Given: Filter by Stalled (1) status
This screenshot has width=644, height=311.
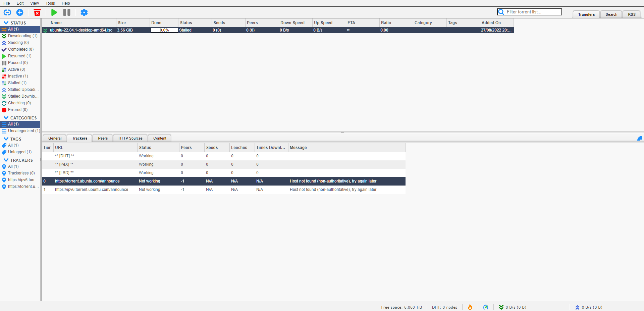Looking at the screenshot, I should (20, 83).
